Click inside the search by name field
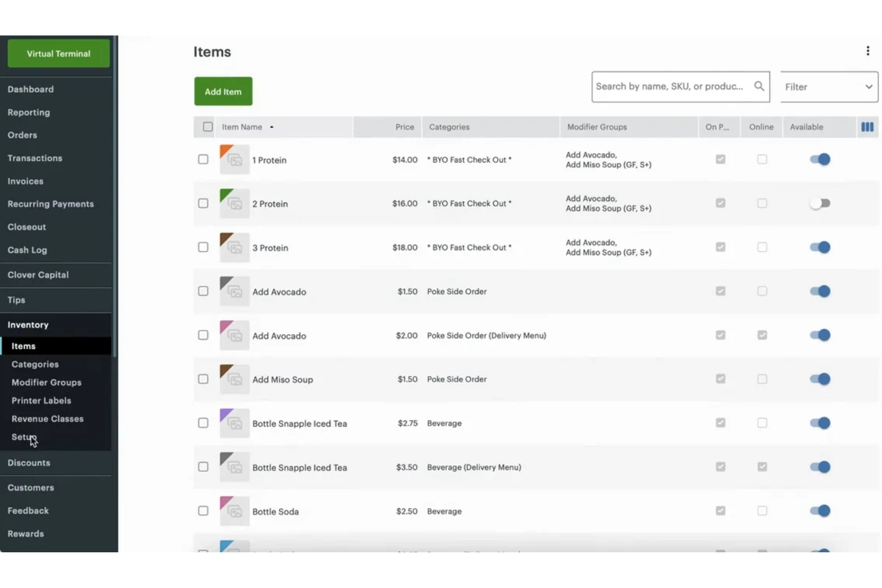This screenshot has height=588, width=882. [667, 86]
